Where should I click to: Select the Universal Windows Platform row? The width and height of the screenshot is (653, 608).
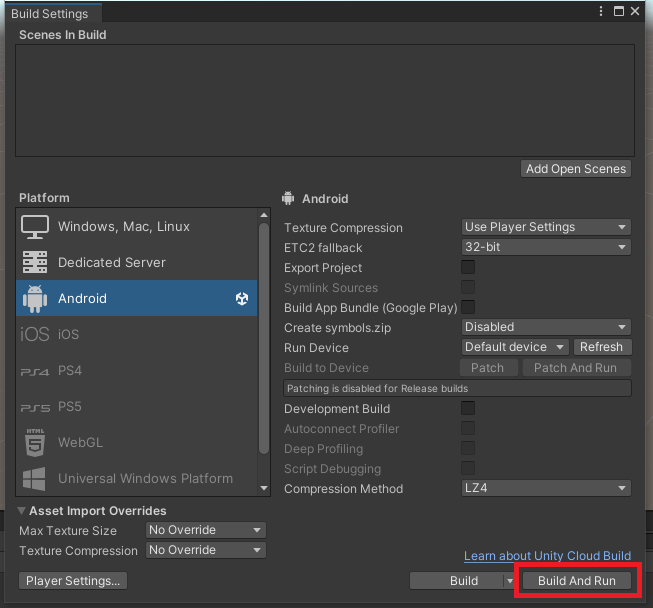(137, 478)
